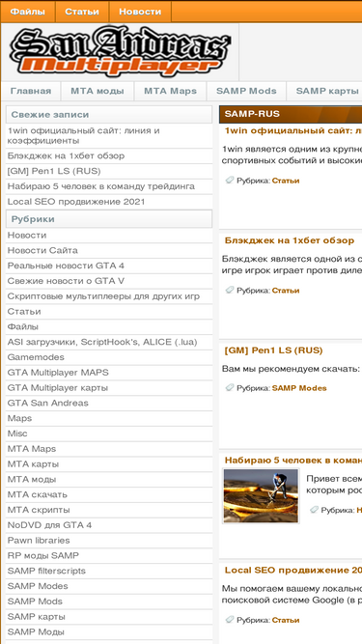Open the MTA моды category in the sidebar list
Screen dimensions: 362x644
pyautogui.click(x=32, y=479)
